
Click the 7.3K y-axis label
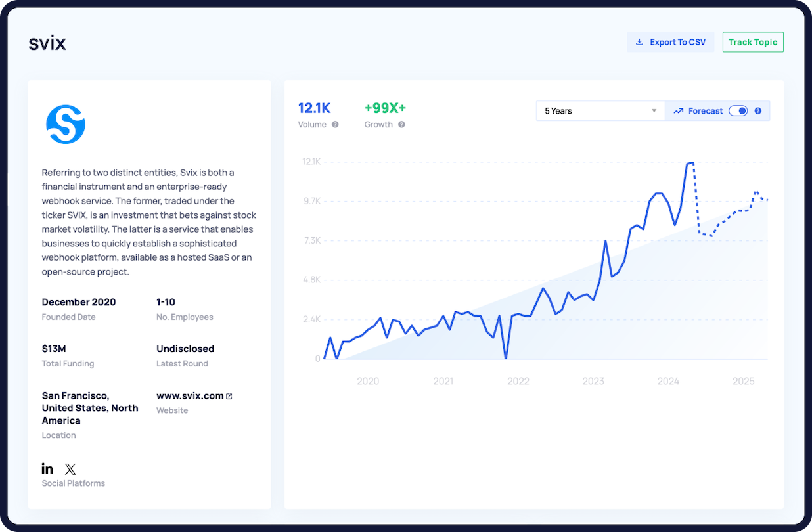pyautogui.click(x=311, y=240)
